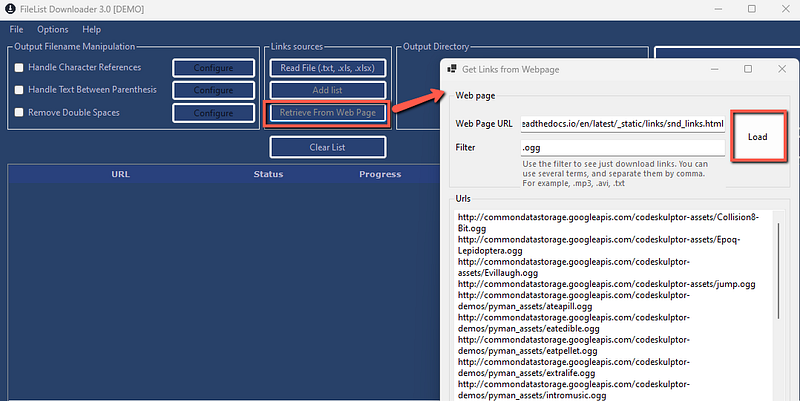
Task: Clear the list with Clear List button
Action: pyautogui.click(x=328, y=147)
